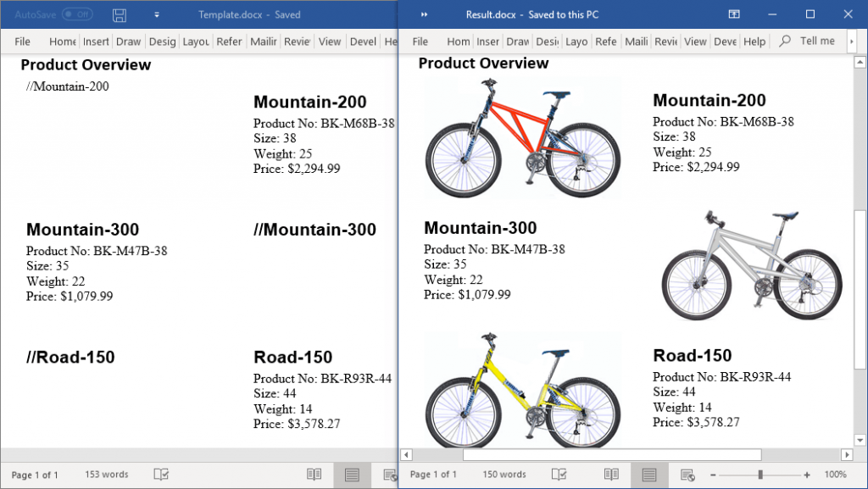Switch to the Developer tab in Template.docx
868x489 pixels.
tap(363, 41)
